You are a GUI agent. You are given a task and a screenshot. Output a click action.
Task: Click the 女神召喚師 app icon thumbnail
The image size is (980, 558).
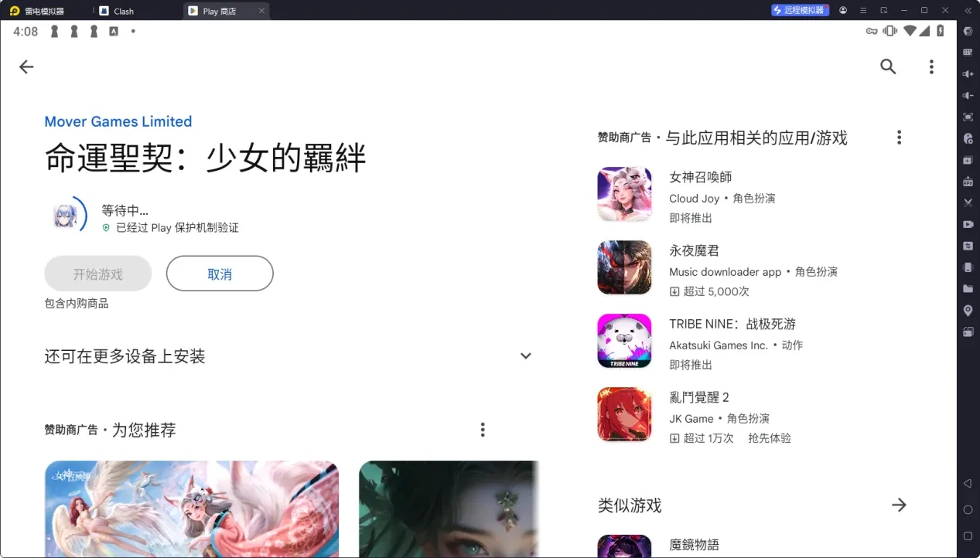624,194
